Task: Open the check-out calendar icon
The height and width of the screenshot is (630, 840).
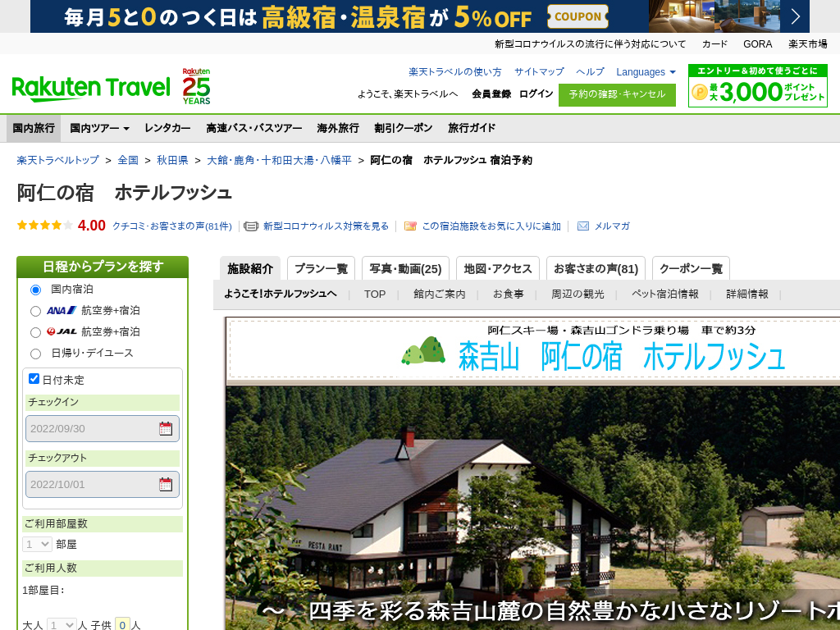Action: (x=166, y=484)
